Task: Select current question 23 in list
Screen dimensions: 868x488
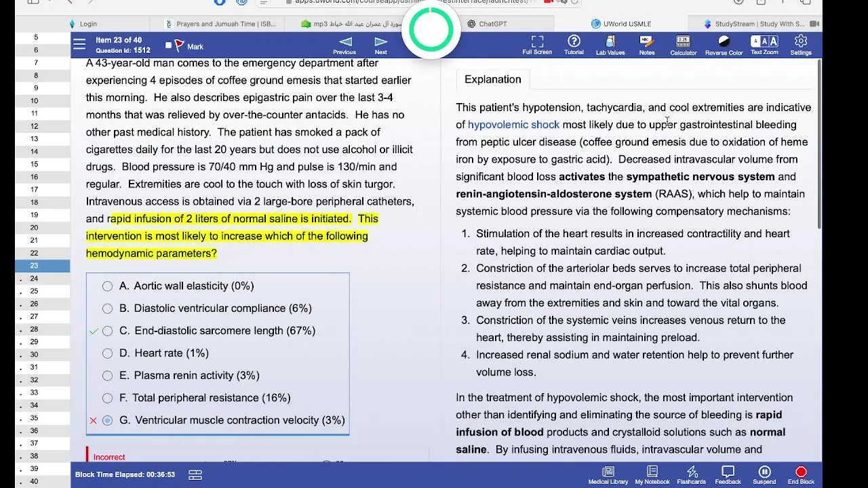Action: click(42, 266)
